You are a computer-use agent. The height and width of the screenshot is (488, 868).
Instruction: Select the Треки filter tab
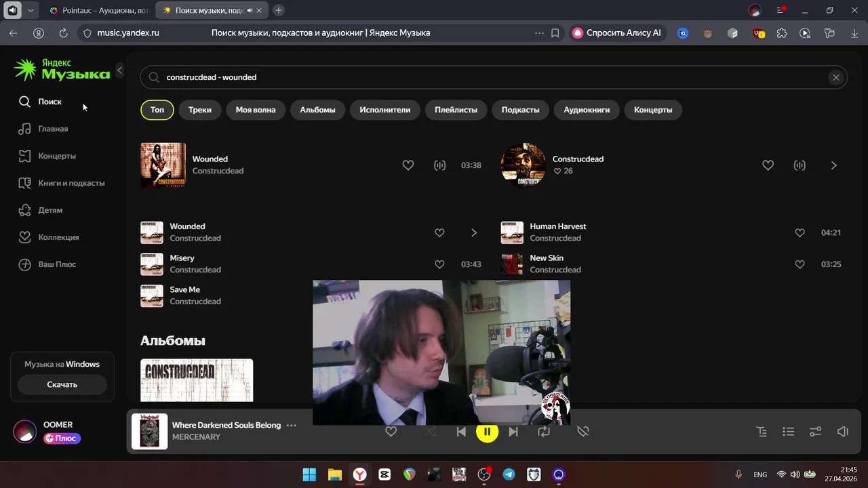click(x=200, y=110)
